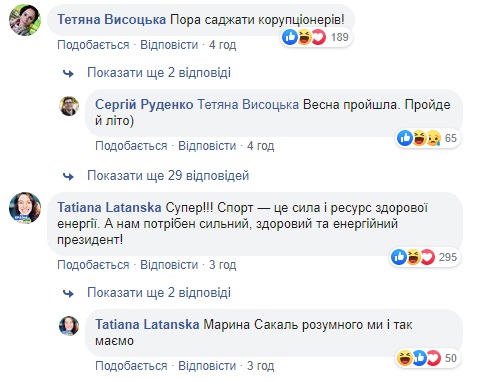Click reply arrow icon above Tatiana Latanska's reply

tap(69, 293)
